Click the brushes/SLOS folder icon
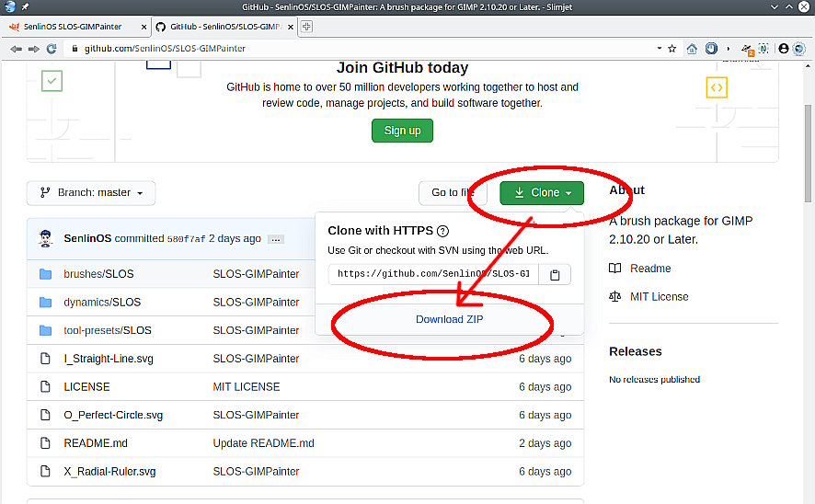 click(46, 274)
